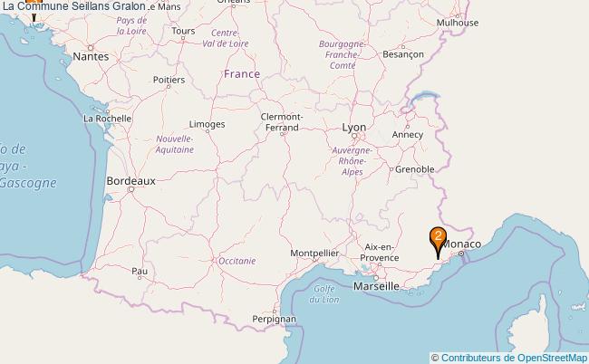Click the Perpignan city label

pos(275,319)
